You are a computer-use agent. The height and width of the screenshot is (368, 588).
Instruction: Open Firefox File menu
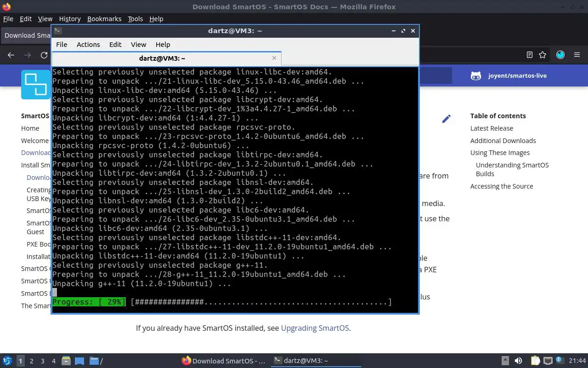click(x=8, y=19)
